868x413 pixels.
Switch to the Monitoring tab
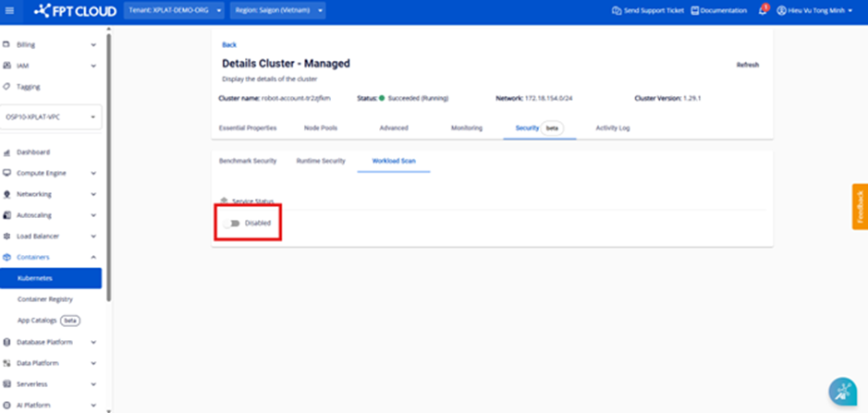pyautogui.click(x=466, y=128)
